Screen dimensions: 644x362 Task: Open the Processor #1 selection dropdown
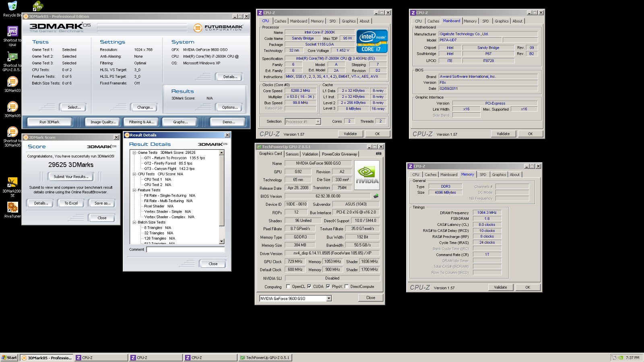click(318, 122)
